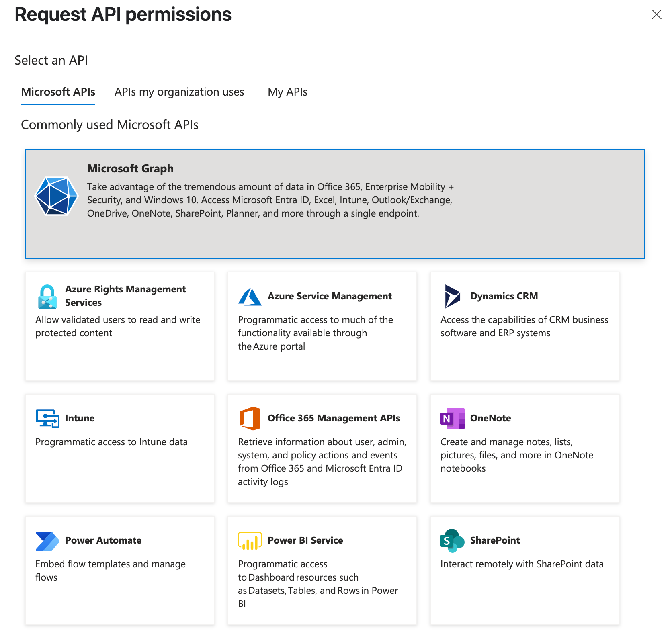Click the Power BI Service description text

(x=318, y=583)
